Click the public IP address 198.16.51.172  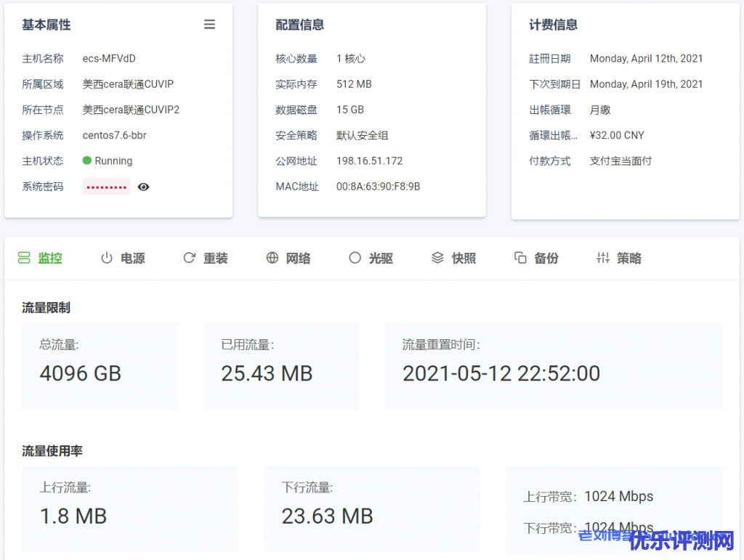pyautogui.click(x=369, y=161)
